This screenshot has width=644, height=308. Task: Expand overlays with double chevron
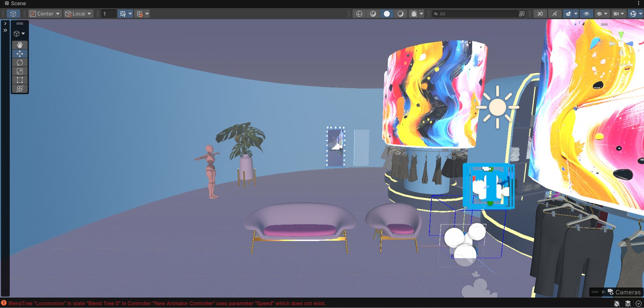[5, 30]
